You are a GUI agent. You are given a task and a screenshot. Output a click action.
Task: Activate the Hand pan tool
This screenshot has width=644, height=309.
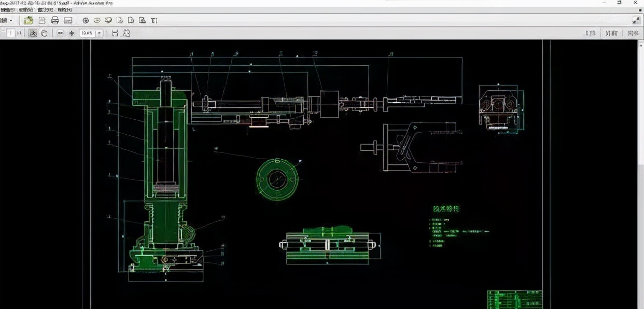click(44, 33)
